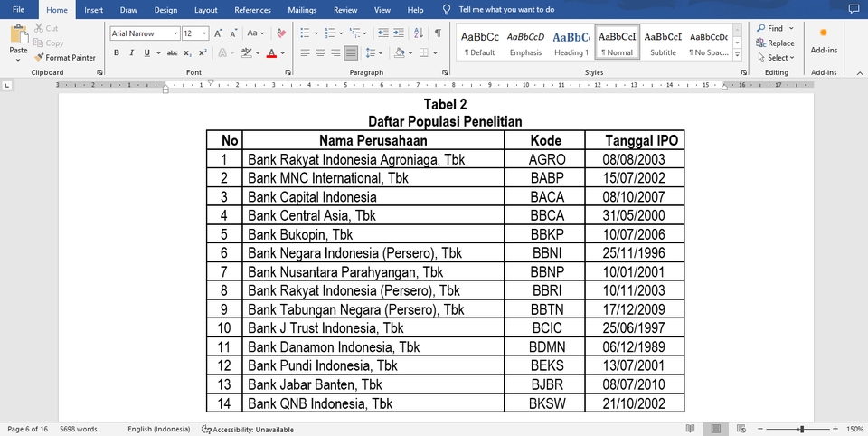Switch to Read Mode view in status bar
The width and height of the screenshot is (868, 436).
coord(690,429)
